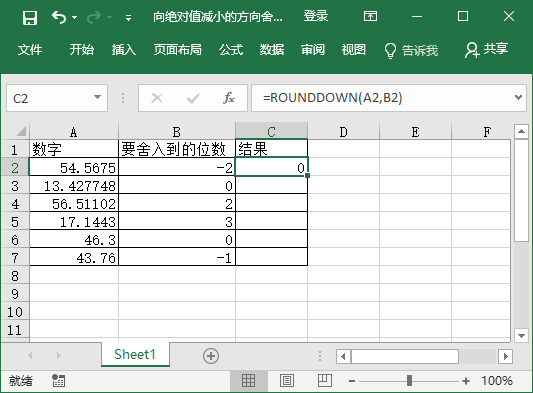Click zoom out minus button
This screenshot has height=393, width=533.
352,381
